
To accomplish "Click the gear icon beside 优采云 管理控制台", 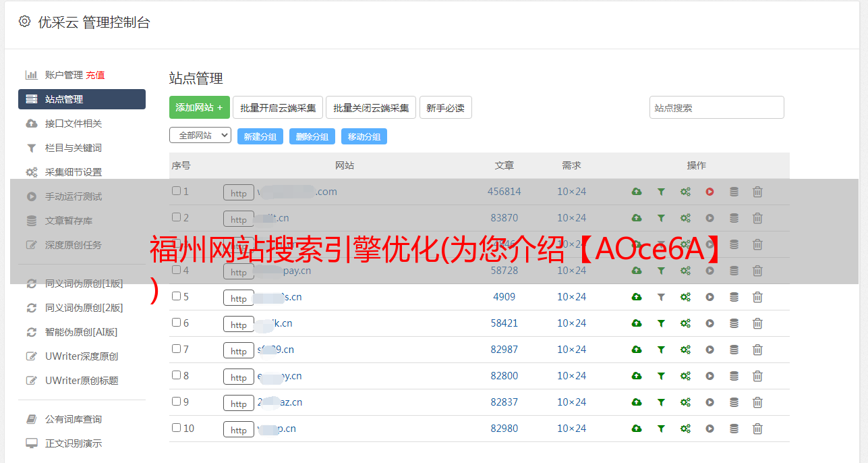I will click(24, 22).
